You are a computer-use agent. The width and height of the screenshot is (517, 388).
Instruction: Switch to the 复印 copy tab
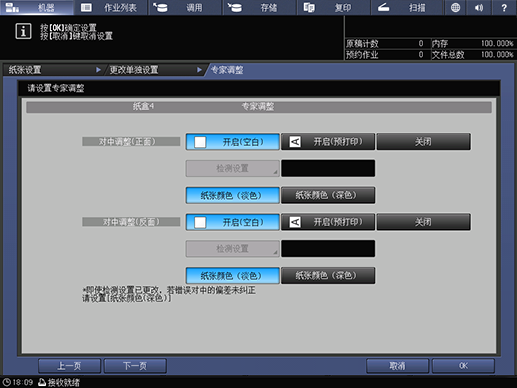334,7
